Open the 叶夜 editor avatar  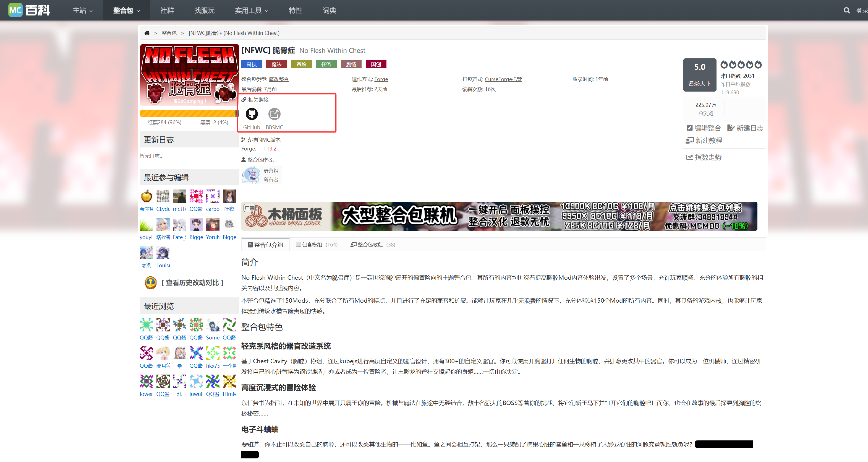point(229,196)
